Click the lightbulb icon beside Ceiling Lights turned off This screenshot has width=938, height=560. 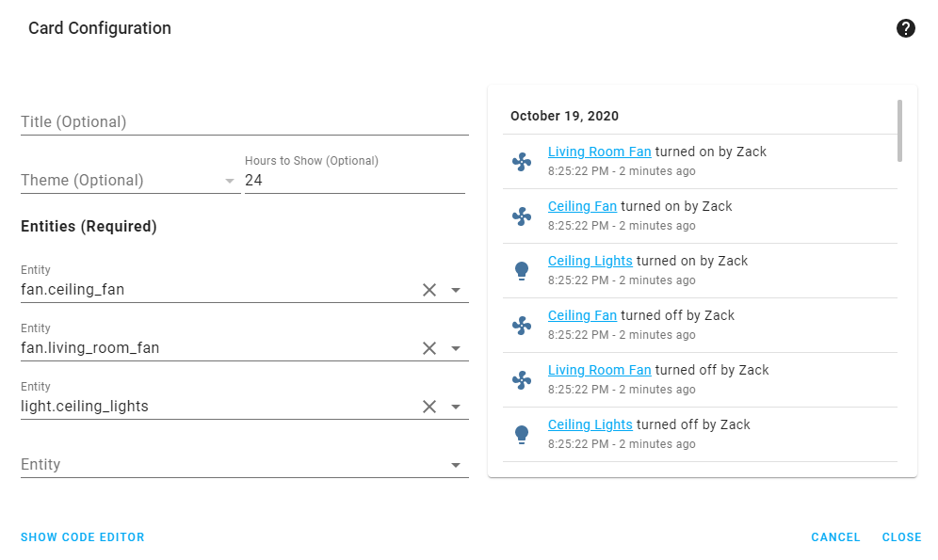pyautogui.click(x=522, y=434)
